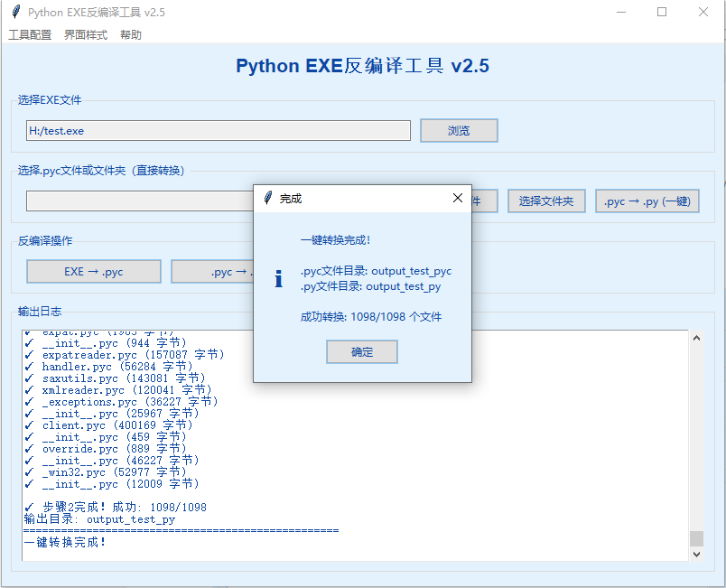
Task: Click the heading Python EXE反编译工具 v2.5
Action: pos(362,66)
